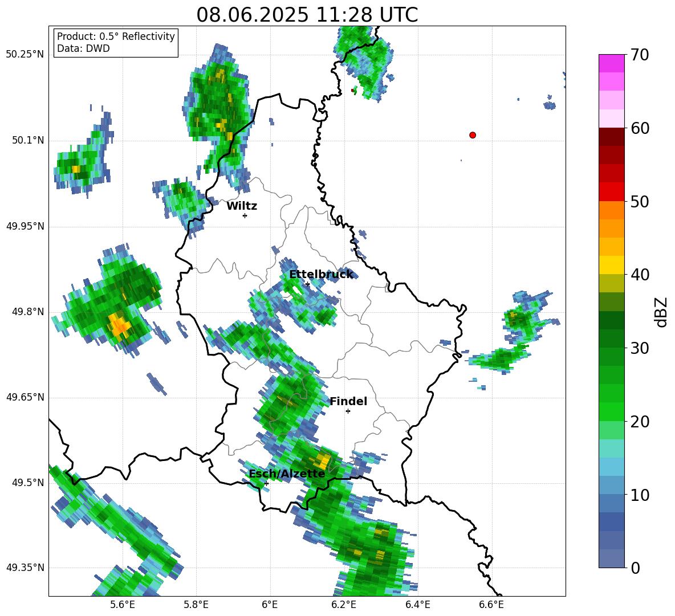
Task: Click the 'Data: DWD' text
Action: [83, 48]
